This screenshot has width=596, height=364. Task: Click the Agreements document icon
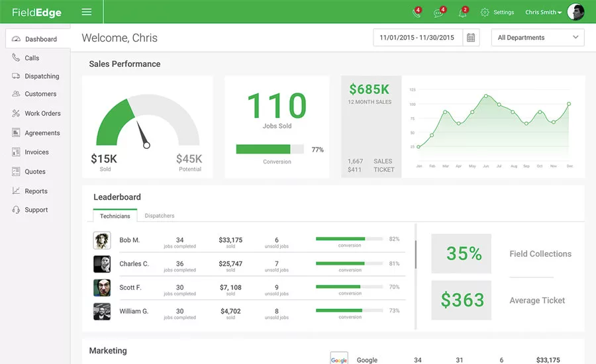point(16,132)
